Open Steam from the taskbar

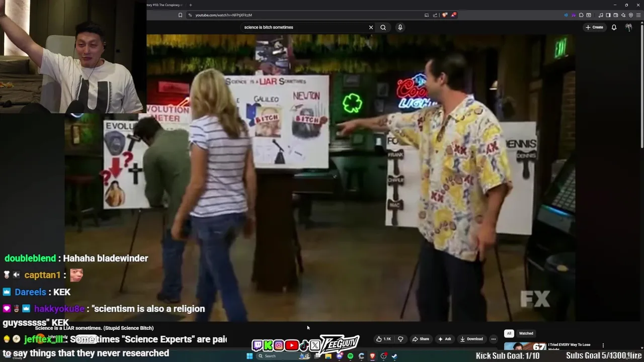tap(394, 356)
